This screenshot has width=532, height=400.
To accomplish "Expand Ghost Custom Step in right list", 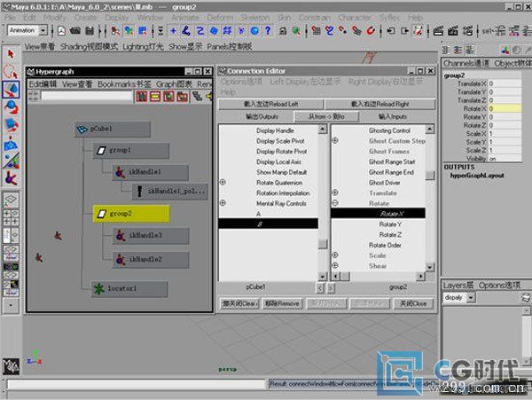I will click(x=335, y=140).
